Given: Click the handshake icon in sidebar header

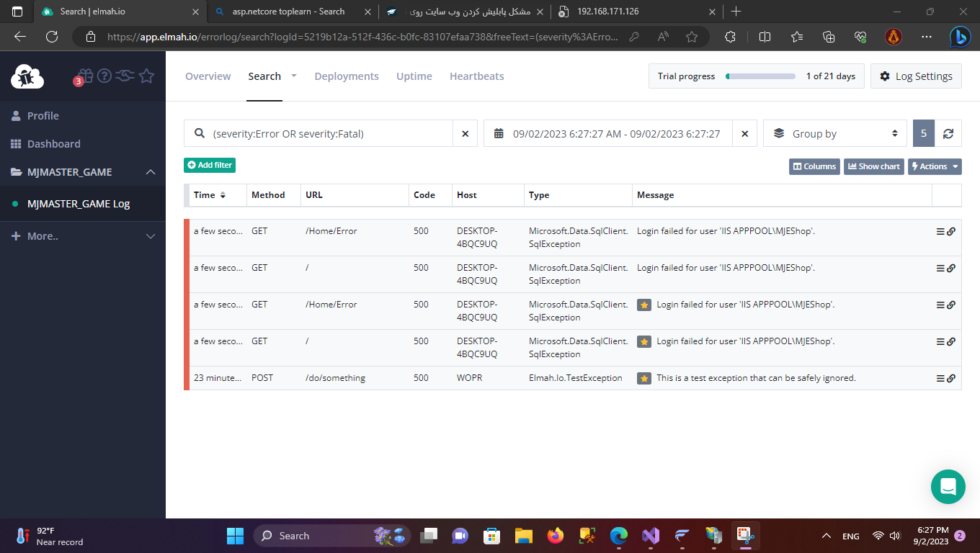Looking at the screenshot, I should (x=125, y=76).
